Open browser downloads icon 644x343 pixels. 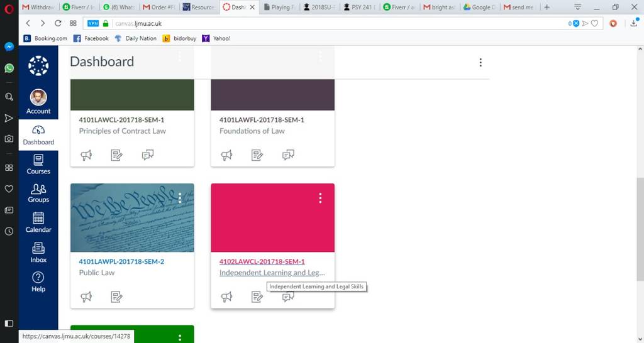(x=634, y=23)
